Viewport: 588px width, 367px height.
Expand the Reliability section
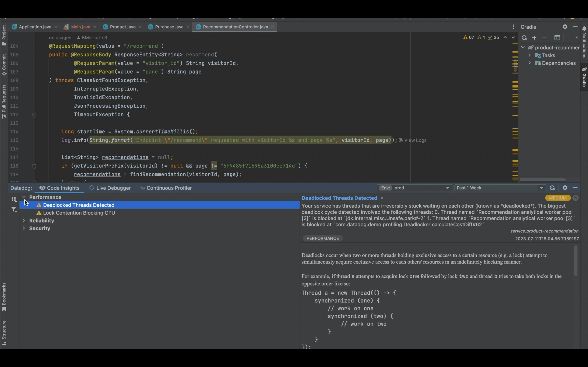tap(24, 221)
